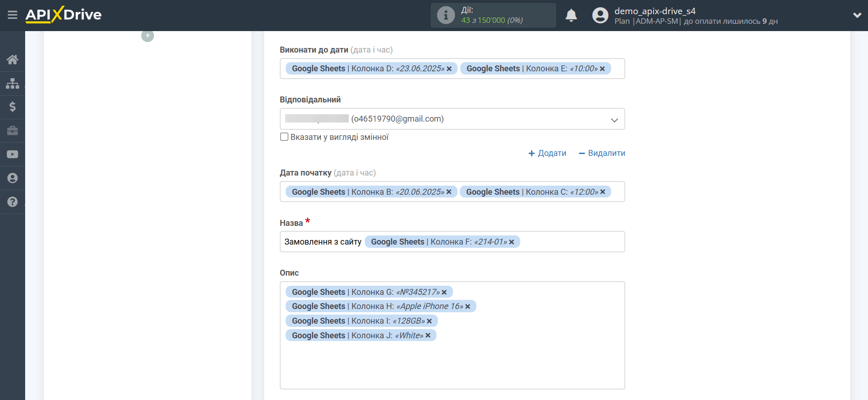Image resolution: width=868 pixels, height=400 pixels.
Task: Click the user avatar icon
Action: (600, 16)
